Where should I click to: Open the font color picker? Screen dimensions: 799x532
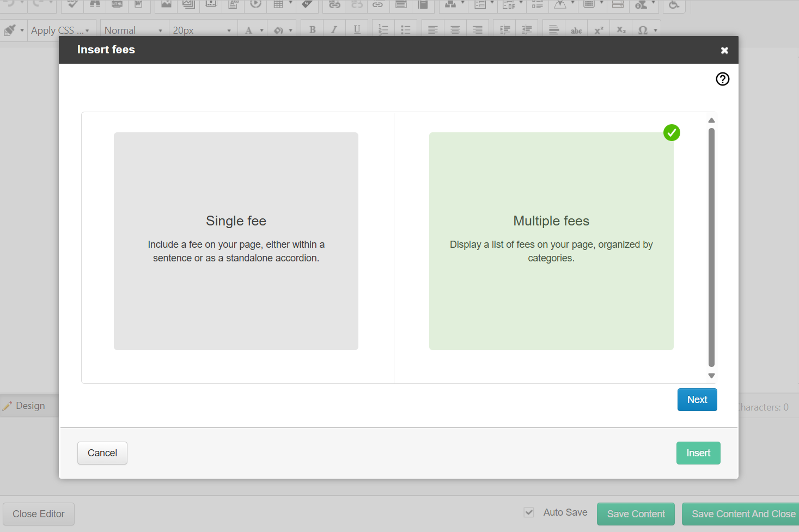249,29
